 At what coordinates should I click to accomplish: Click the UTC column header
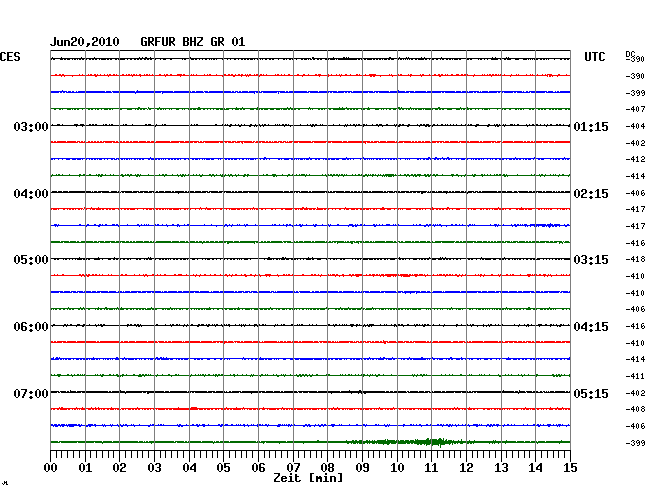[594, 57]
